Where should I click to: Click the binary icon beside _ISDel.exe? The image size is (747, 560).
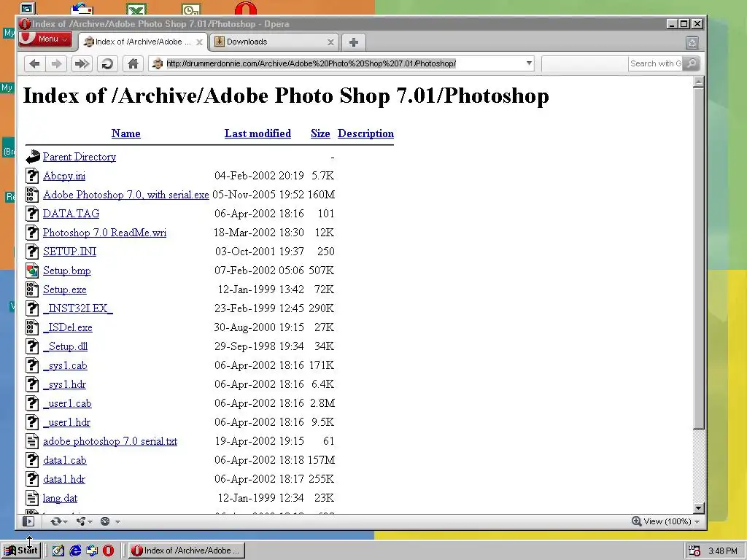pos(32,327)
